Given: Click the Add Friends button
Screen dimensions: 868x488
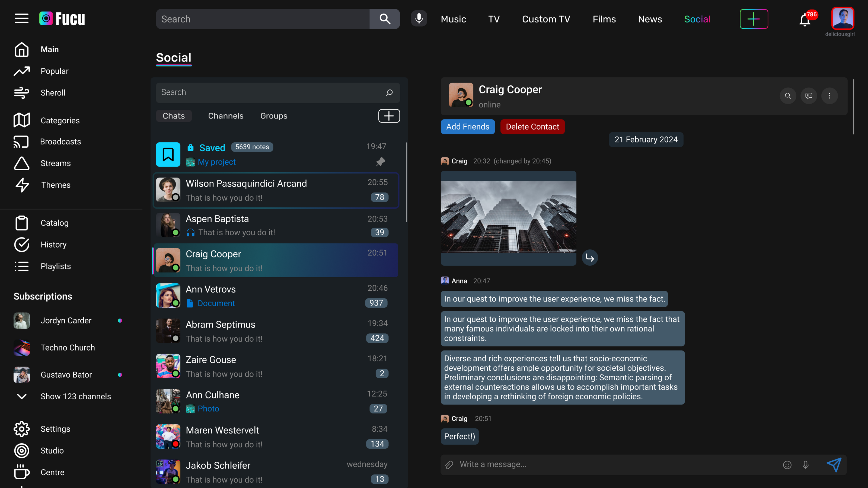Looking at the screenshot, I should tap(467, 127).
